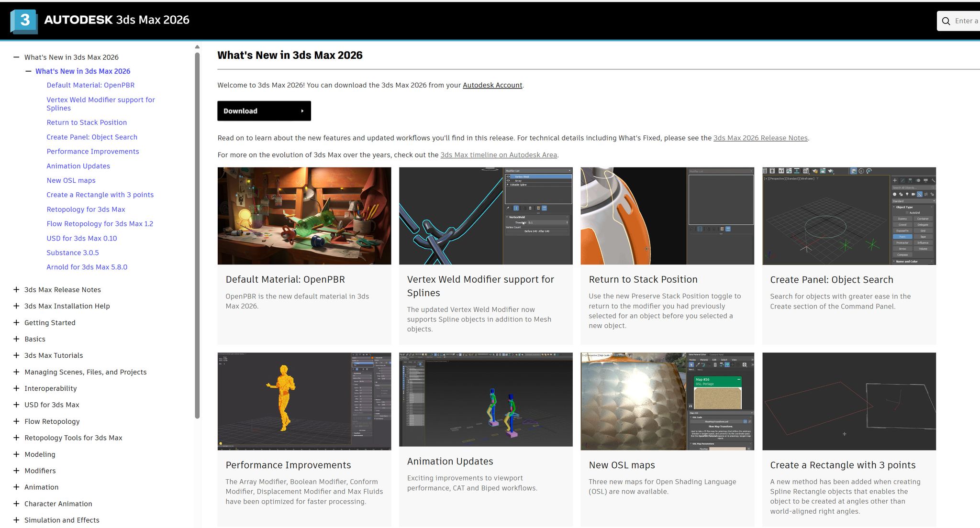Click the search magnifier icon

coord(946,21)
